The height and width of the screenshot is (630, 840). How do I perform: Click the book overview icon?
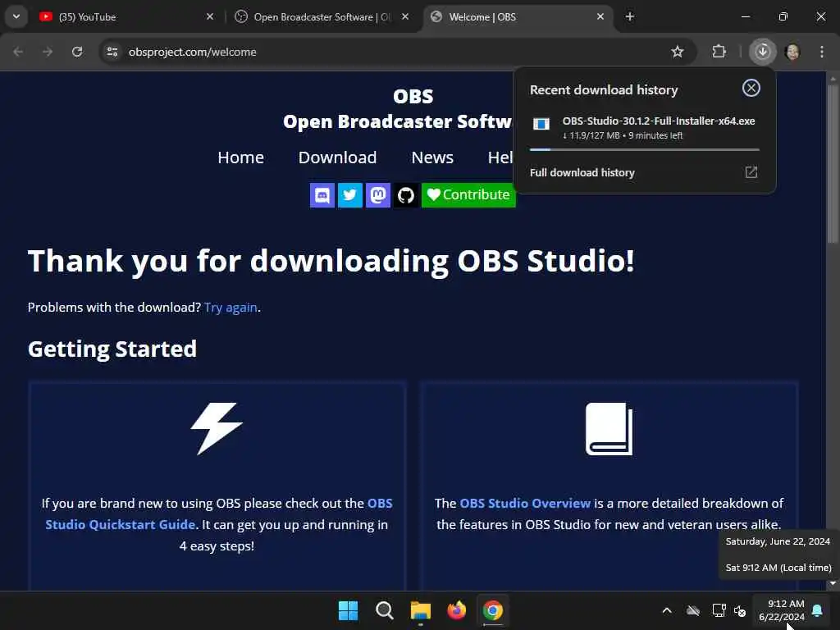609,428
